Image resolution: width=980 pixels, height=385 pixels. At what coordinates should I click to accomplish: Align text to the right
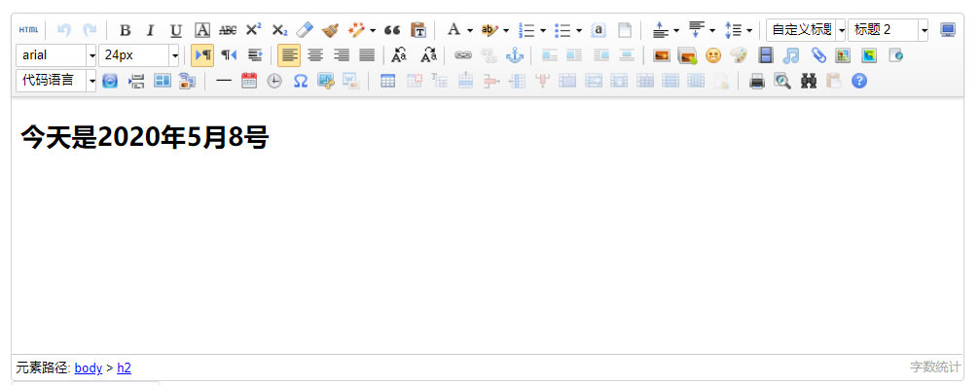[x=342, y=55]
